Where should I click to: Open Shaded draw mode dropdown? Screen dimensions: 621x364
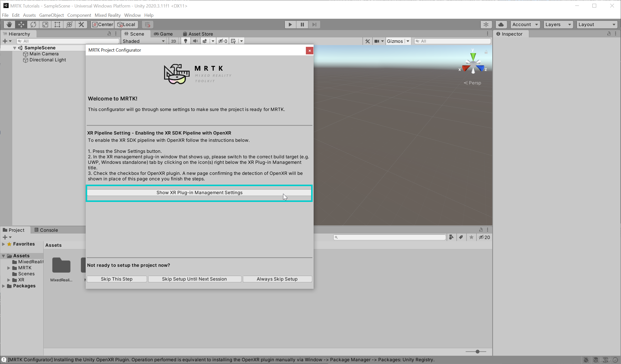click(x=144, y=41)
